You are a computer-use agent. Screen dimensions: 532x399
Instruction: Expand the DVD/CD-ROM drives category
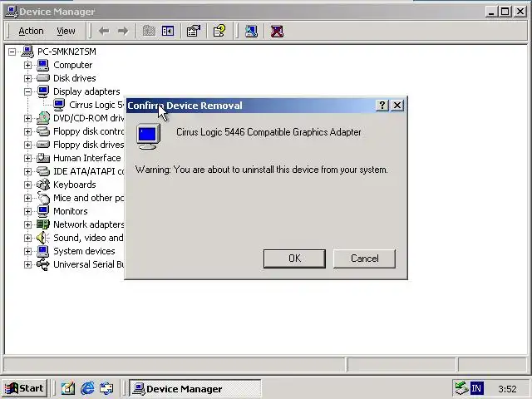(27, 118)
